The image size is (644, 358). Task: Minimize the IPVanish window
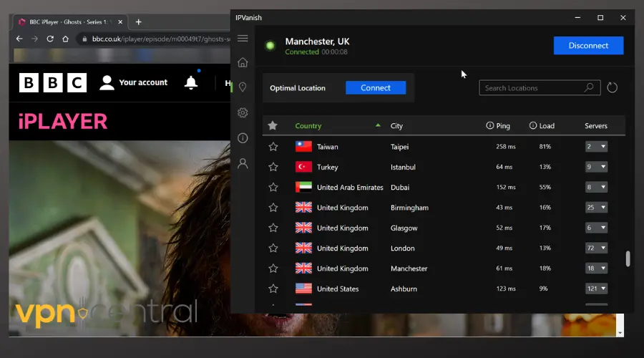[577, 18]
